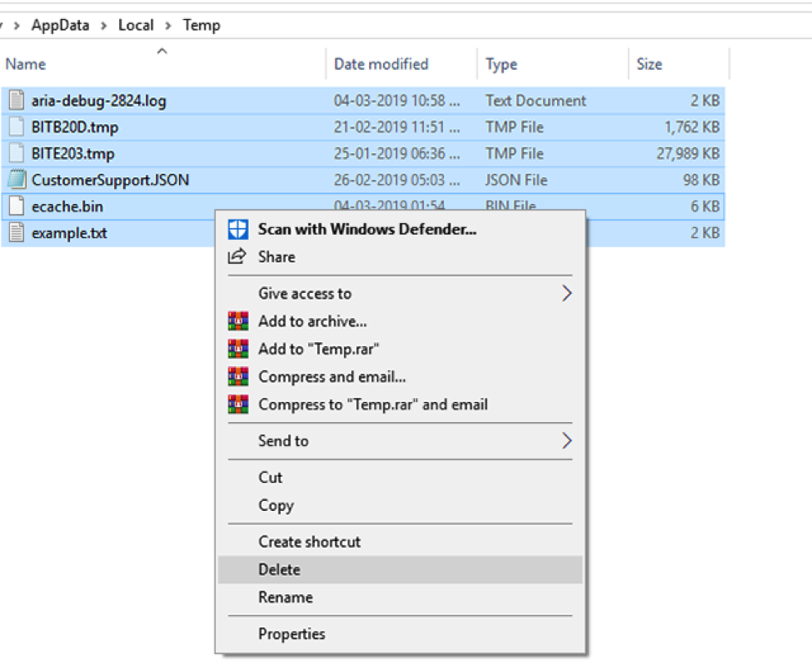Click the Windows Defender scan icon
Viewport: 812px width, 670px height.
(x=238, y=228)
